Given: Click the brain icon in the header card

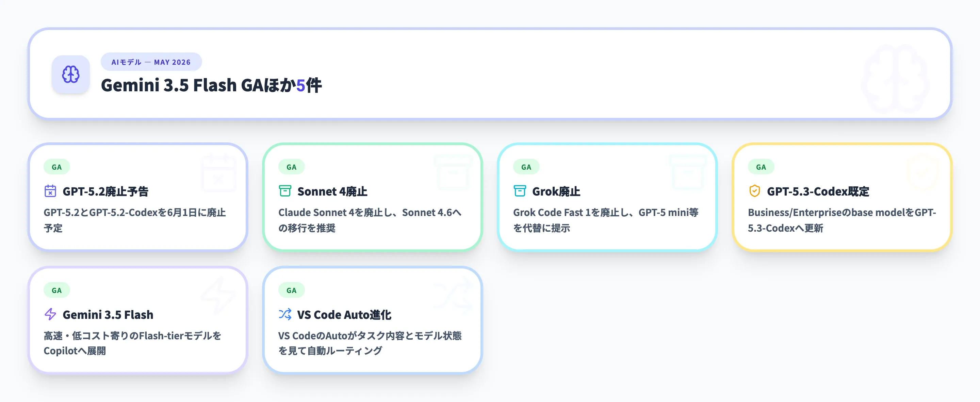Looking at the screenshot, I should click(x=71, y=74).
